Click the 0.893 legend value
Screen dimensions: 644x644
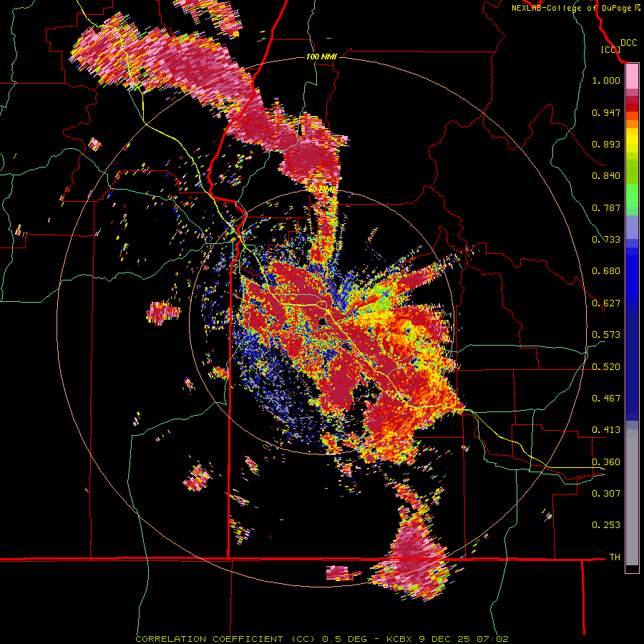(606, 144)
